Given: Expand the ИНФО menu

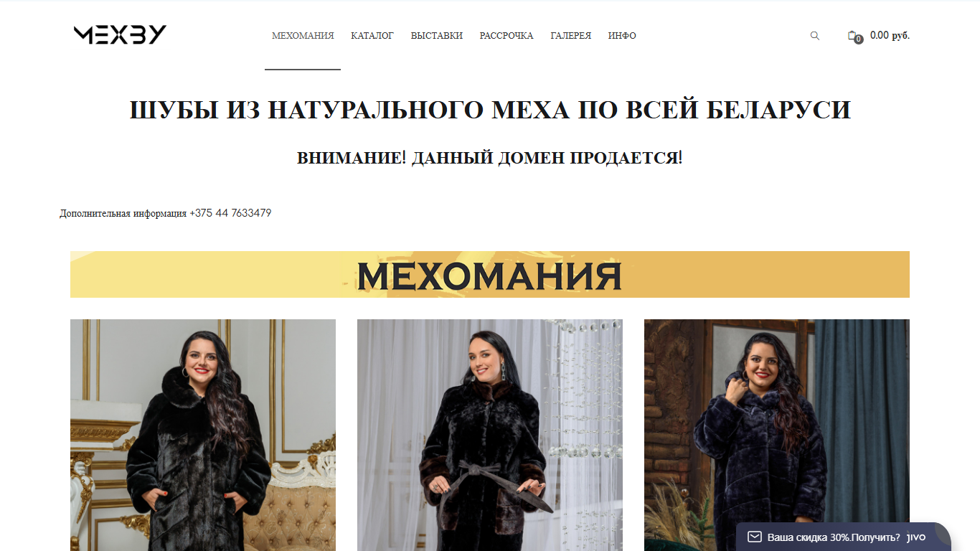Looking at the screenshot, I should tap(622, 36).
